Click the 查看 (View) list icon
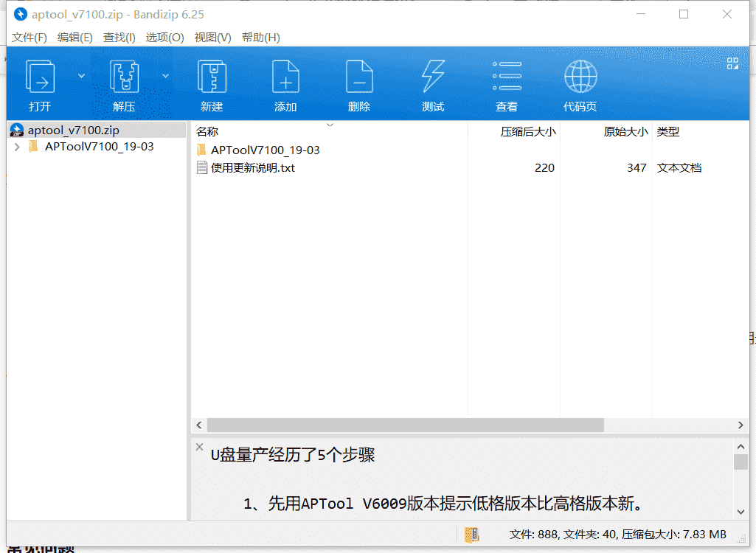The width and height of the screenshot is (756, 553). 507,76
